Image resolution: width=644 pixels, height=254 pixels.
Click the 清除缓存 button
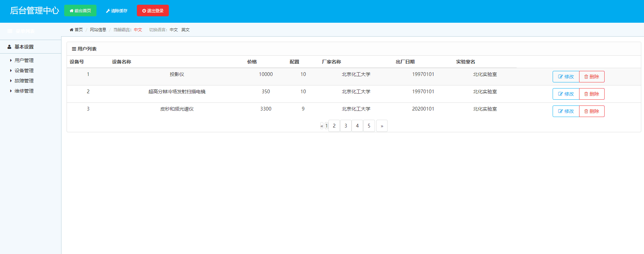(117, 11)
